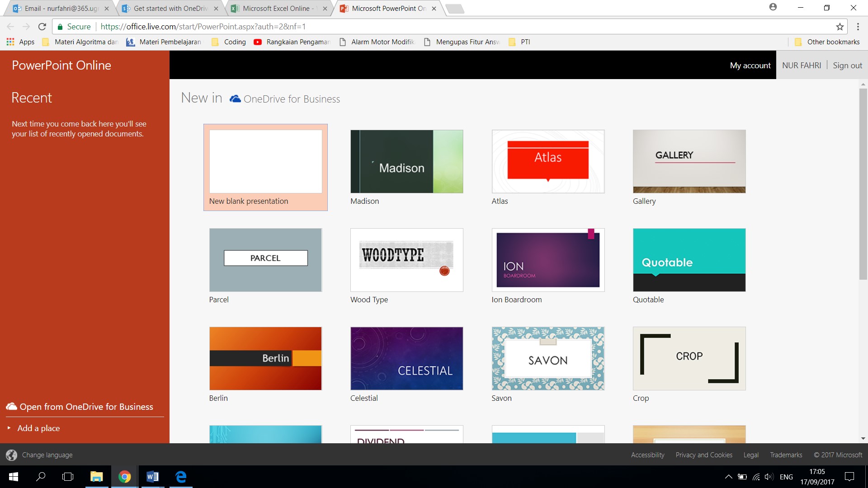This screenshot has width=868, height=488.
Task: Click the browser back navigation arrow
Action: pos(11,26)
